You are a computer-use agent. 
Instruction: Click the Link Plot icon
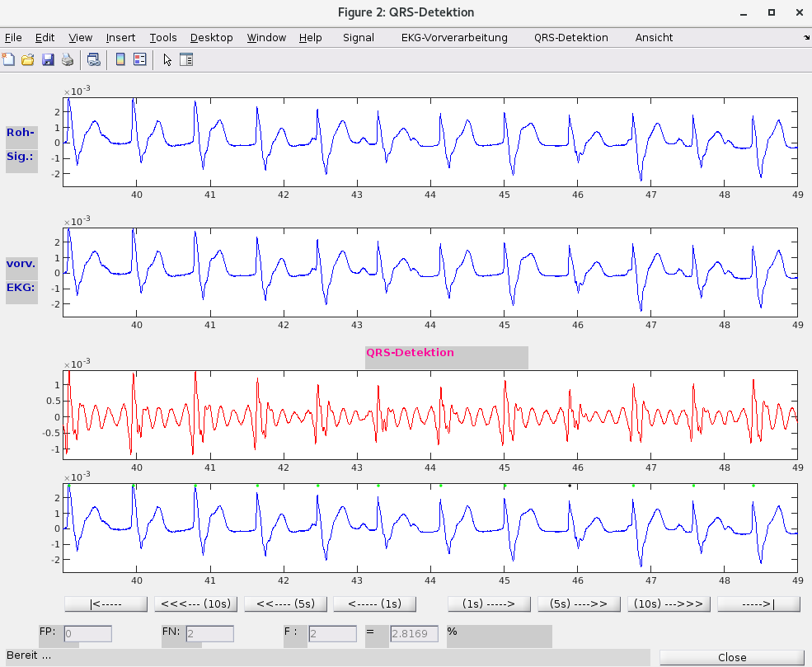[x=93, y=59]
